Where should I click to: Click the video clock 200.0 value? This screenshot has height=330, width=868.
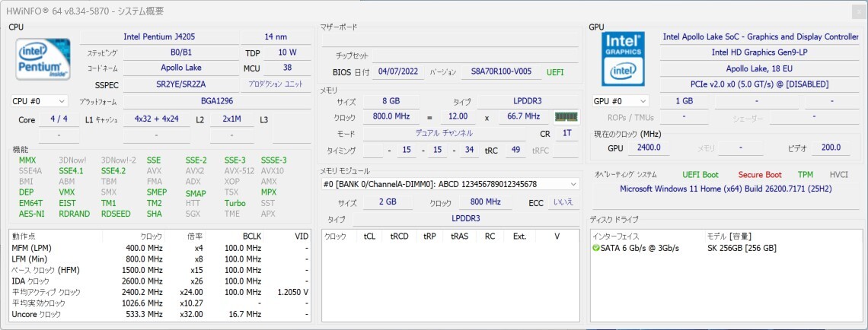[x=831, y=148]
